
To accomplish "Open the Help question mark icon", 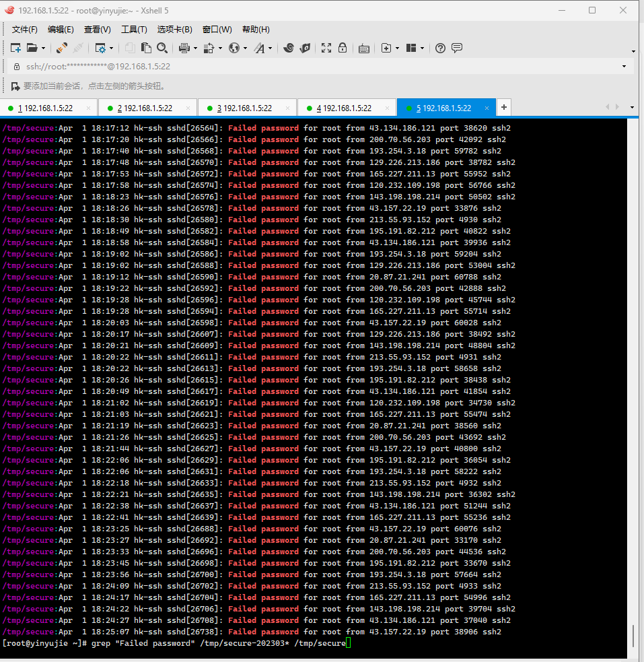I will pyautogui.click(x=440, y=48).
